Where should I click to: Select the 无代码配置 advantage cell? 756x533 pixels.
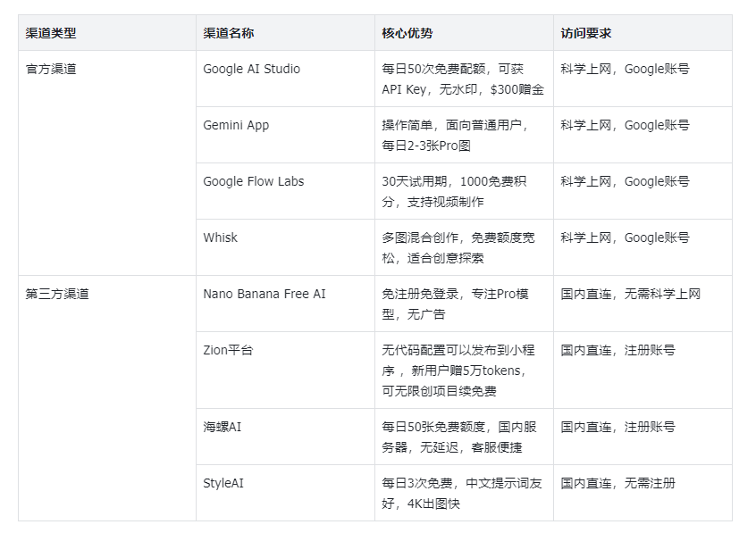click(x=465, y=371)
